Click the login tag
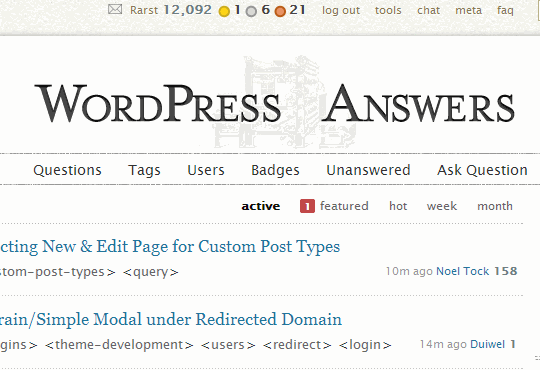Viewport: 540px width, 370px height. tap(365, 345)
